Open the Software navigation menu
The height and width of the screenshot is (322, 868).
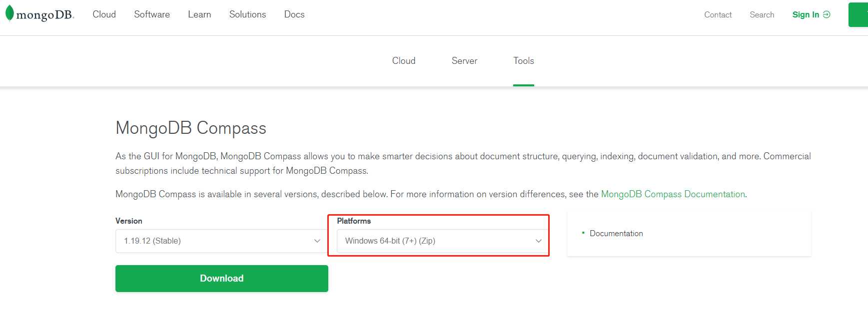click(152, 14)
